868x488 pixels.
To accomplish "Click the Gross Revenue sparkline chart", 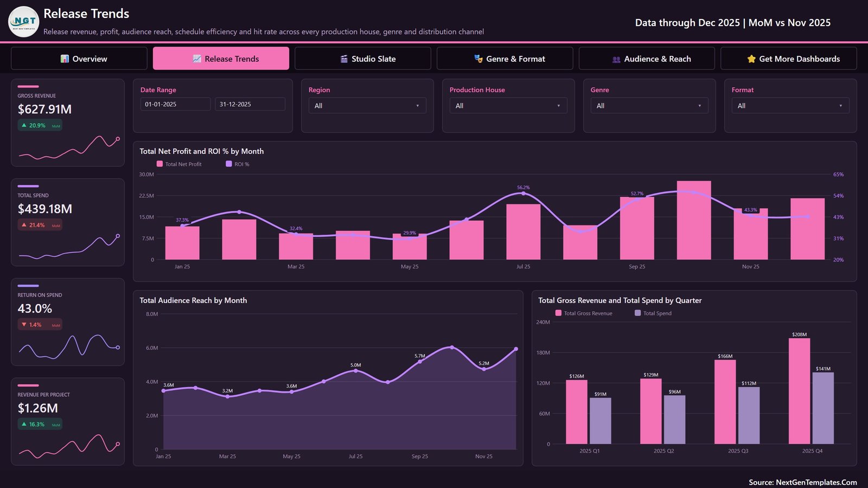I will click(x=69, y=147).
